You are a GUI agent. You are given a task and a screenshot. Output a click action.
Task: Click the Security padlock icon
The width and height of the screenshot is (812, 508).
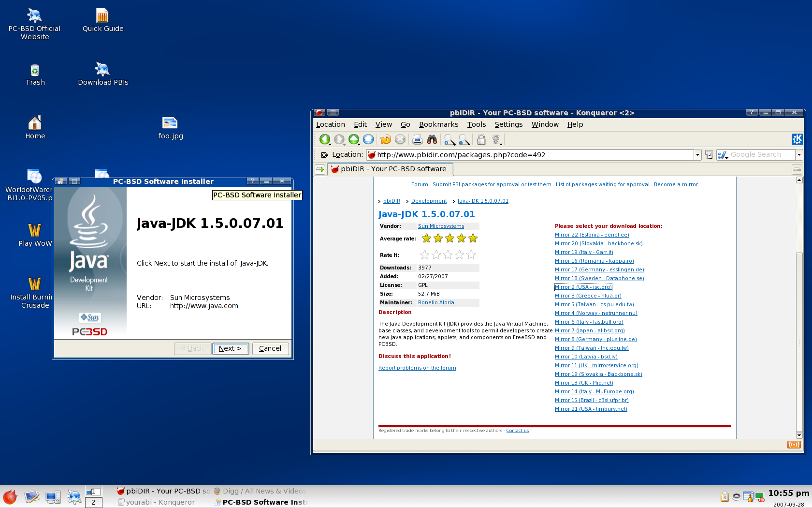(x=481, y=139)
